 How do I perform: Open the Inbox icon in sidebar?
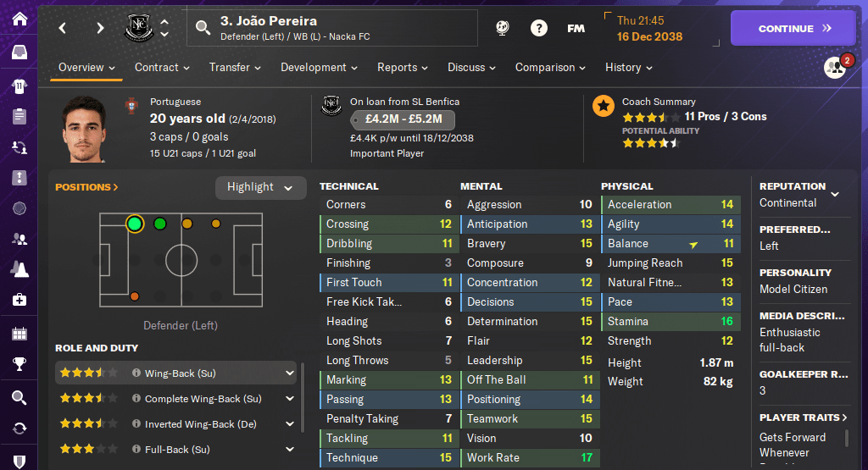pyautogui.click(x=19, y=53)
